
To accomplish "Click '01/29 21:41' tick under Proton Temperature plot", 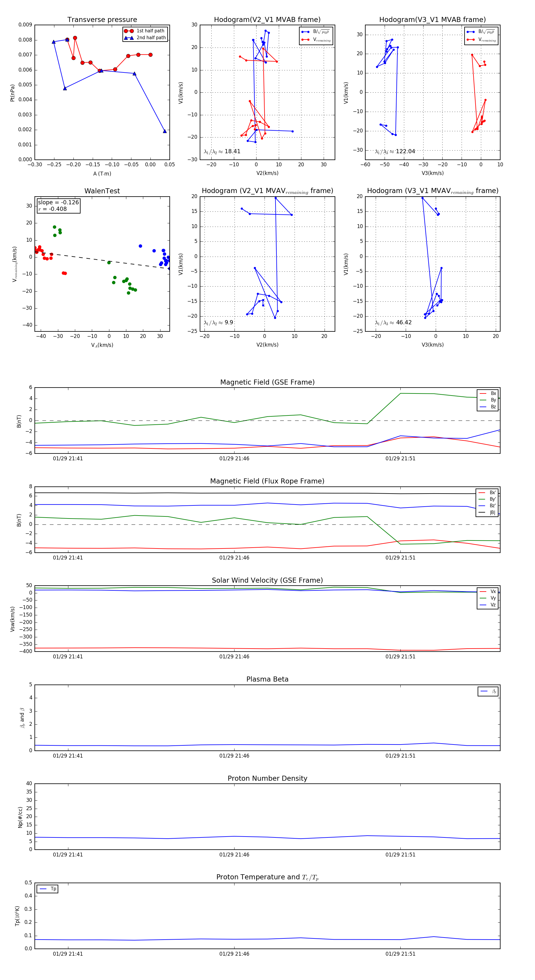I will click(x=68, y=954).
